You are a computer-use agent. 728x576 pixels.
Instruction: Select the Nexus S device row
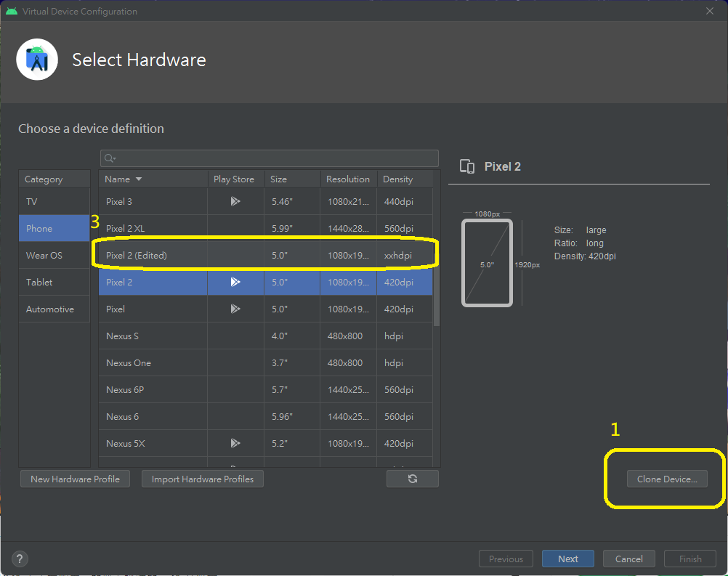point(266,336)
